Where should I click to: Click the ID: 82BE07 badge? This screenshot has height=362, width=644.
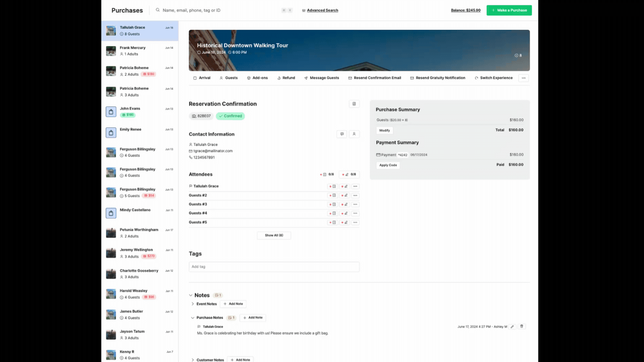point(201,116)
